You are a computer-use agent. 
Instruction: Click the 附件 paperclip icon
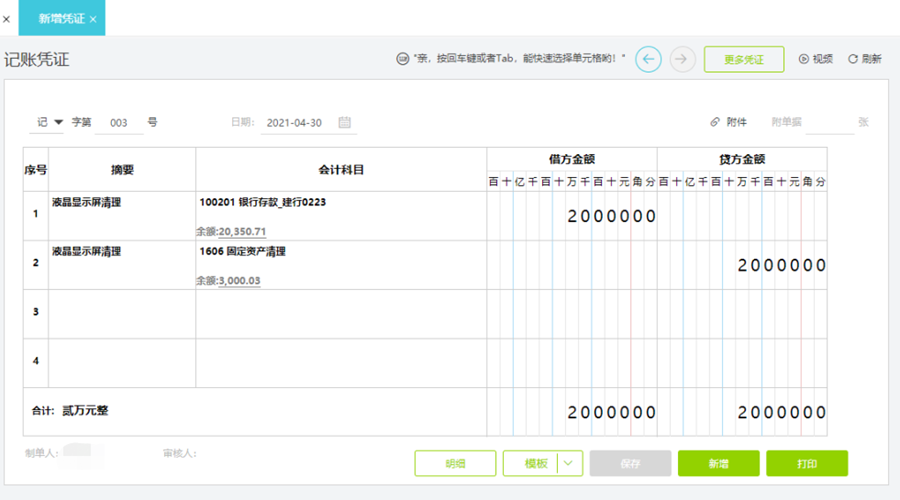(715, 122)
